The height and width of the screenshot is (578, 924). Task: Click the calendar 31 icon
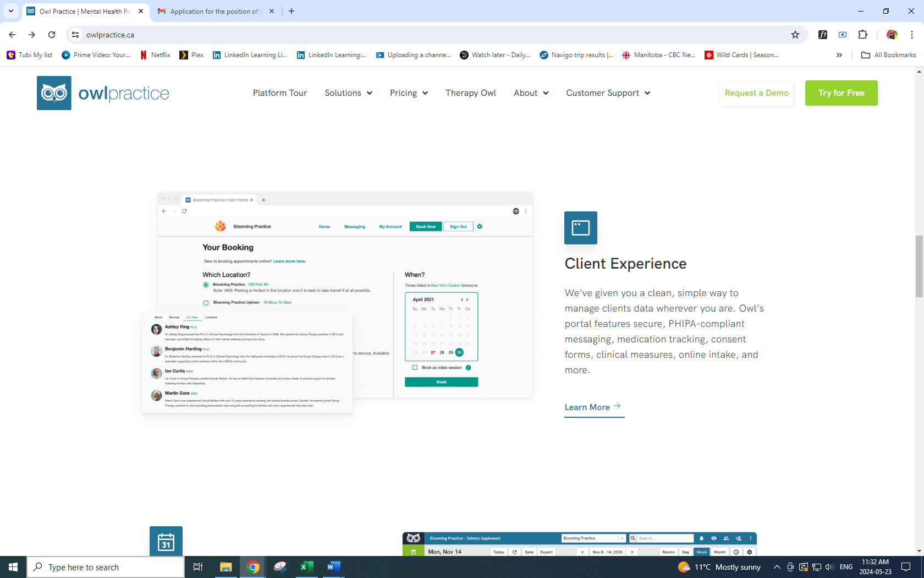(x=166, y=542)
